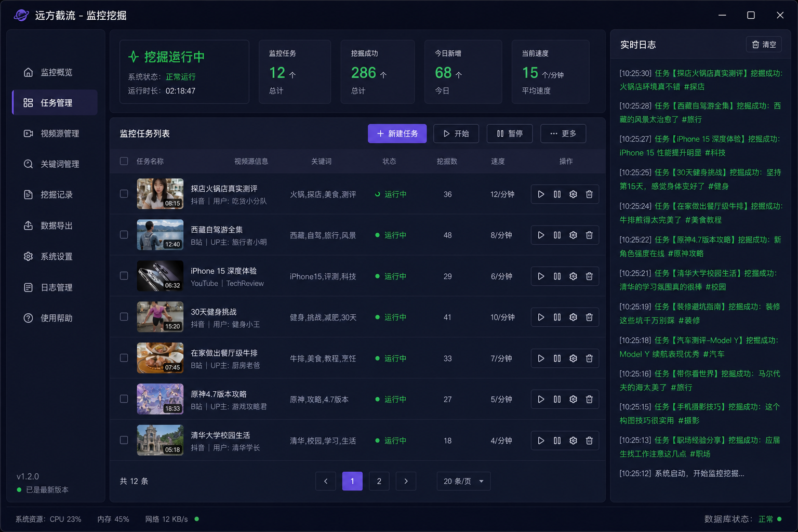Click the 暂停 button in toolbar
This screenshot has width=798, height=532.
pos(510,134)
